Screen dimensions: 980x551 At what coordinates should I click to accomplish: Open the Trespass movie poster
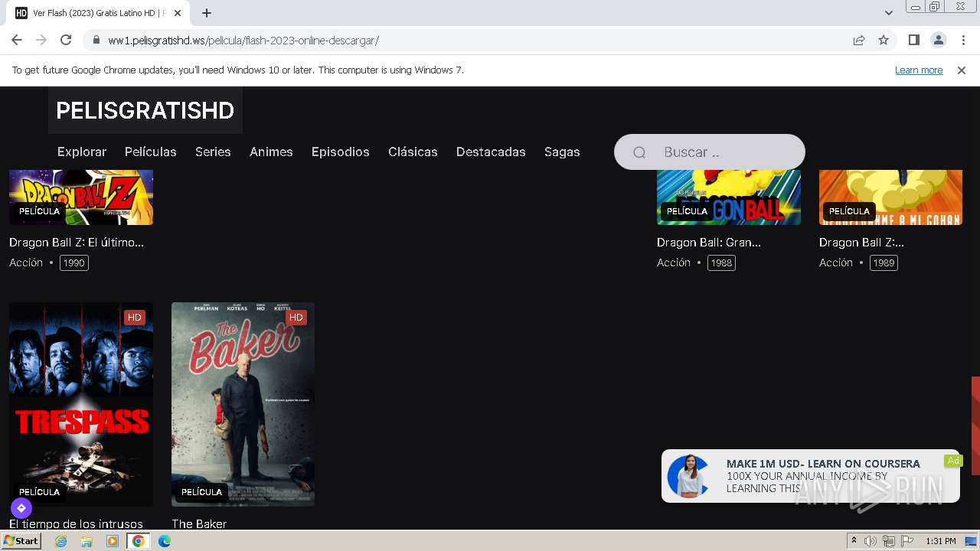[x=81, y=404]
